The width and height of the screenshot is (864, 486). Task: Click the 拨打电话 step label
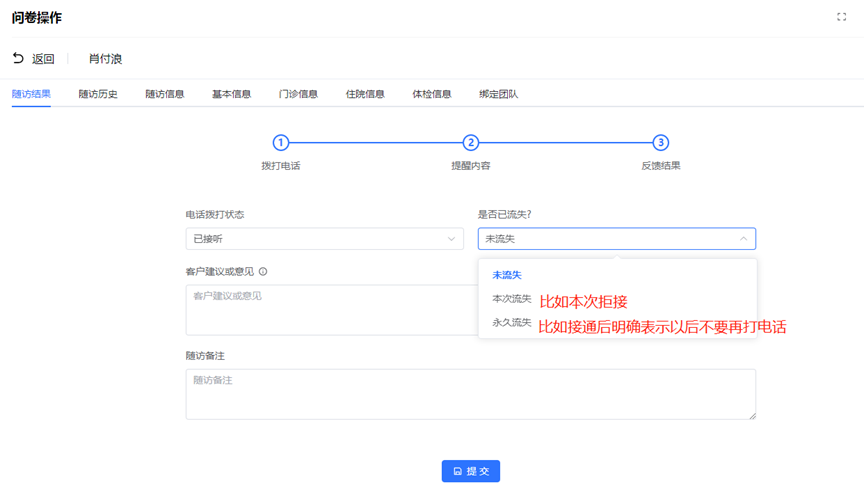pyautogui.click(x=280, y=165)
